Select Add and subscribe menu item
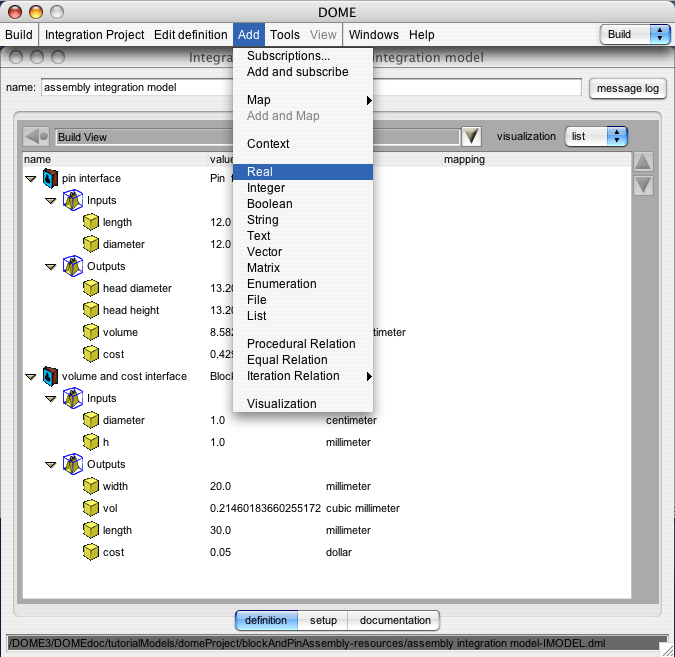Viewport: 675px width, 657px height. coord(303,72)
